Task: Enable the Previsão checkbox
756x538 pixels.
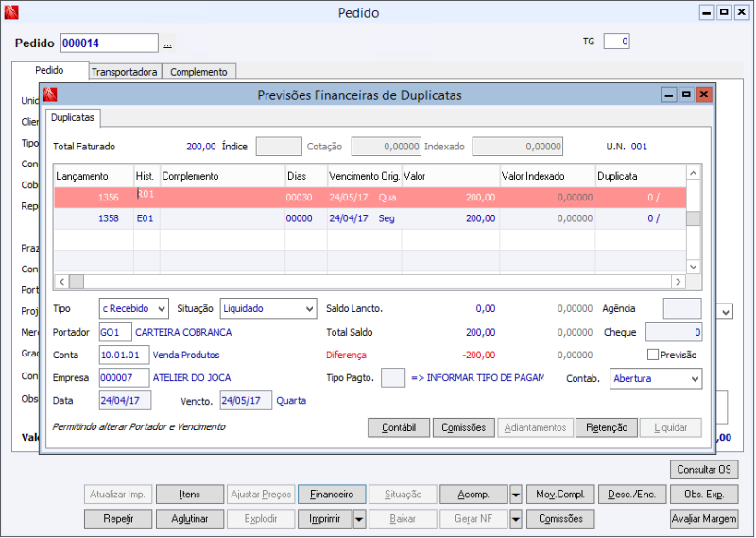Action: tap(653, 355)
